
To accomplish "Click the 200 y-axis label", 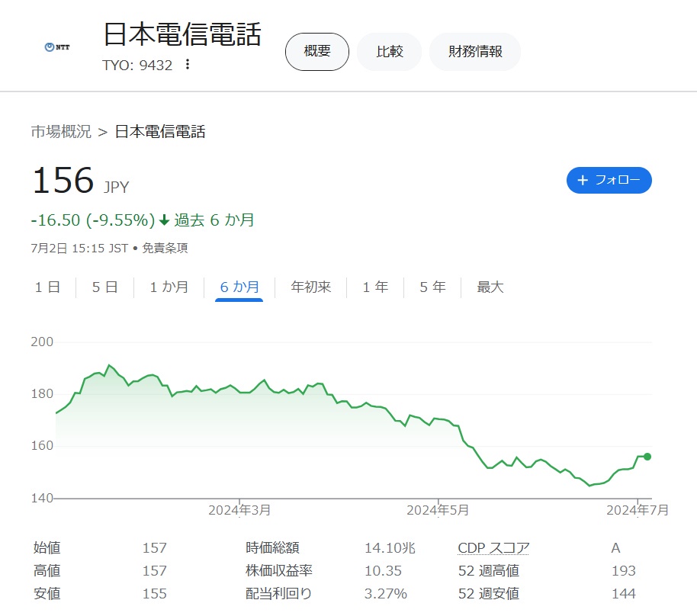I will tap(42, 342).
